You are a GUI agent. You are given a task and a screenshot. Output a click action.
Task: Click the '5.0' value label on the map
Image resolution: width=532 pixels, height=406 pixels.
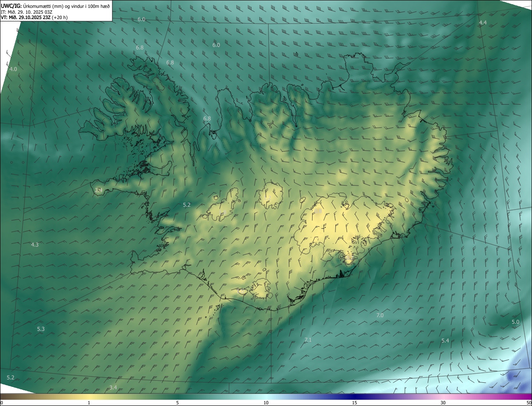(x=515, y=322)
